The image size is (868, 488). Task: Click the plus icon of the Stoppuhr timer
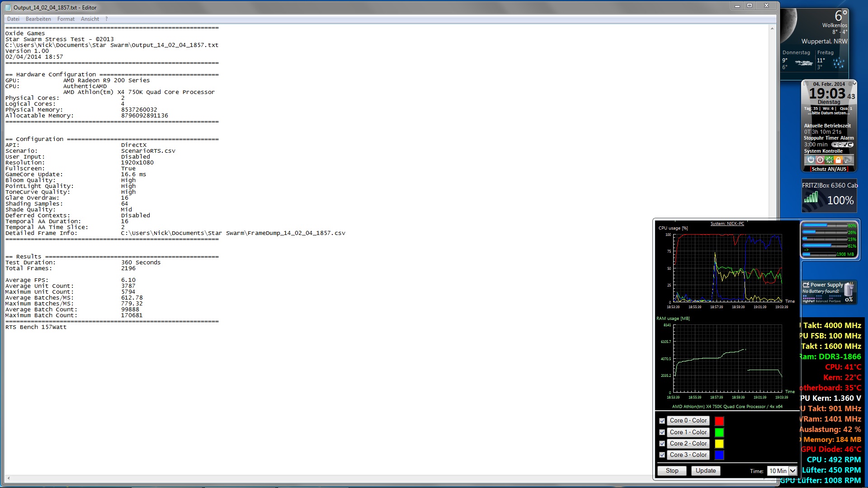click(835, 145)
